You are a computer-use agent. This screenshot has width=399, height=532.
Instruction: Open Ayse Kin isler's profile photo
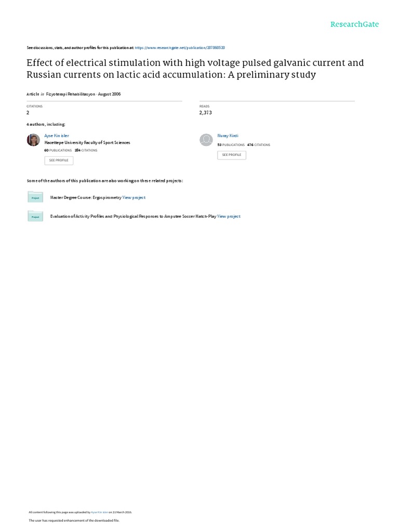[x=33, y=140]
